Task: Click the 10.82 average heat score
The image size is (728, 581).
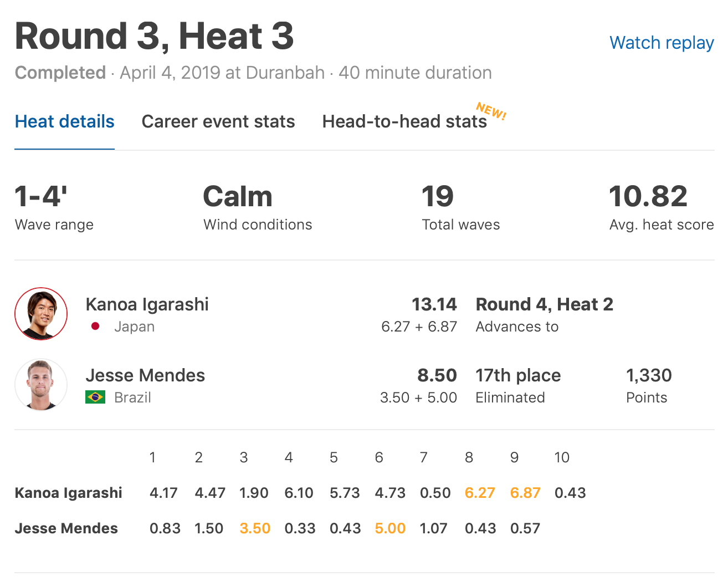Action: (x=648, y=197)
